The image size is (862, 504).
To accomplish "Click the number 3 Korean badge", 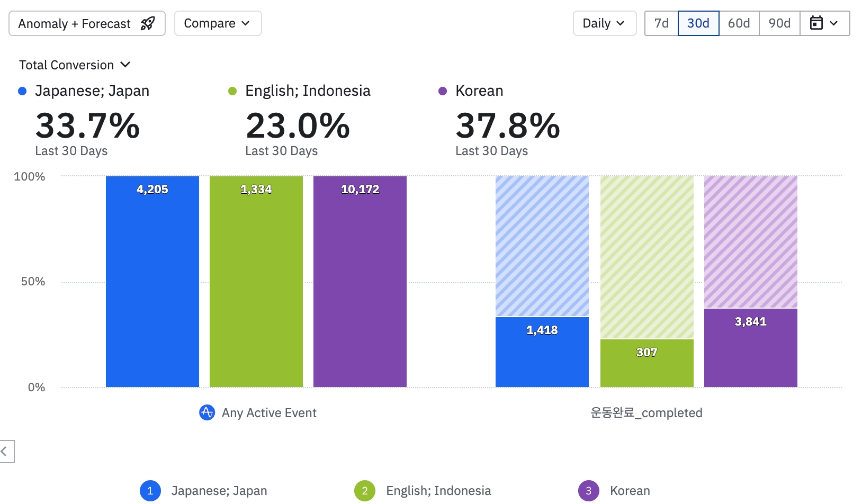I will pyautogui.click(x=588, y=491).
